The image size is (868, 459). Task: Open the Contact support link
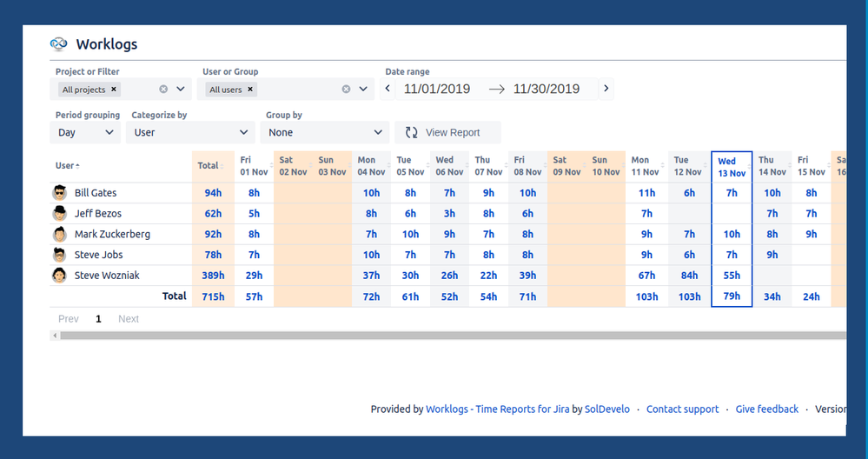683,409
